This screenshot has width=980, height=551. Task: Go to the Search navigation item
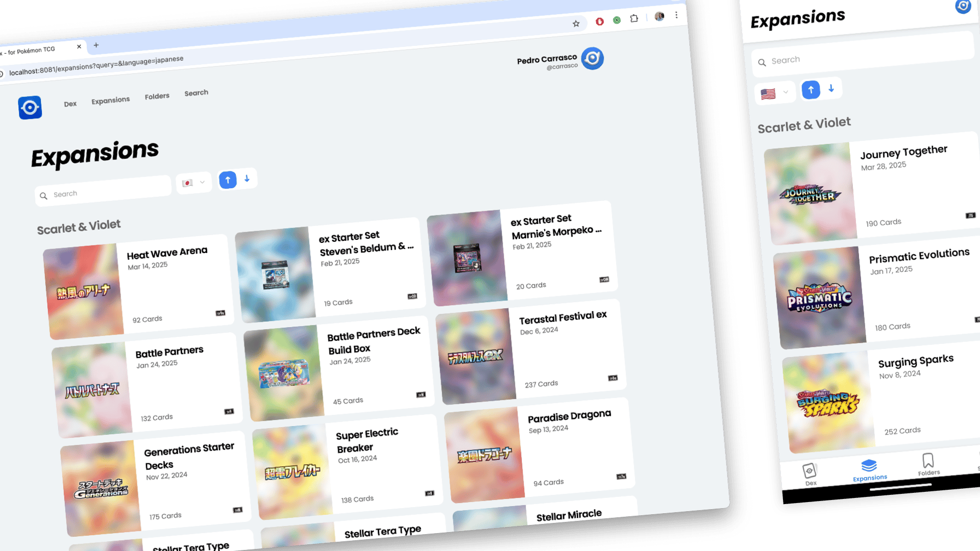tap(196, 93)
